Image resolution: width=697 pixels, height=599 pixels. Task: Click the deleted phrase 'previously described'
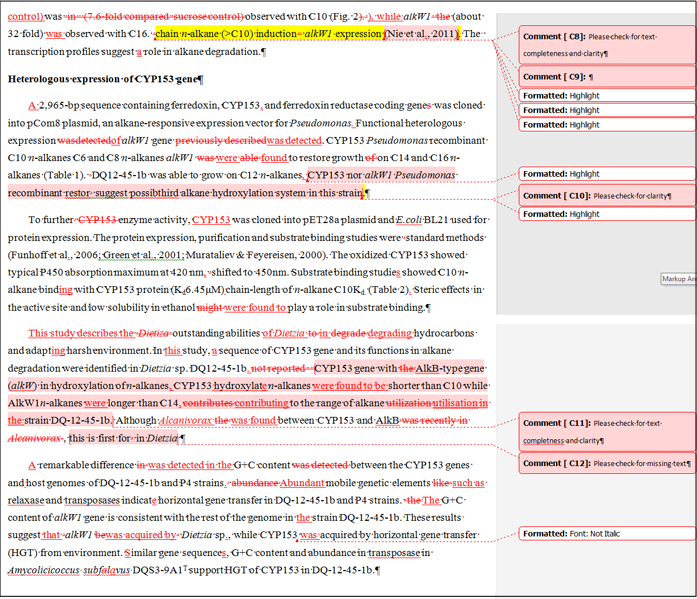[221, 140]
